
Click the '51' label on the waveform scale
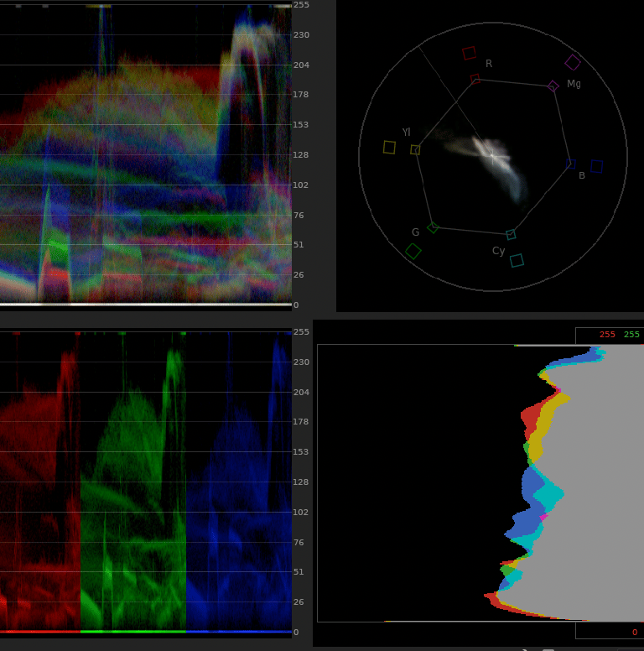pos(299,244)
